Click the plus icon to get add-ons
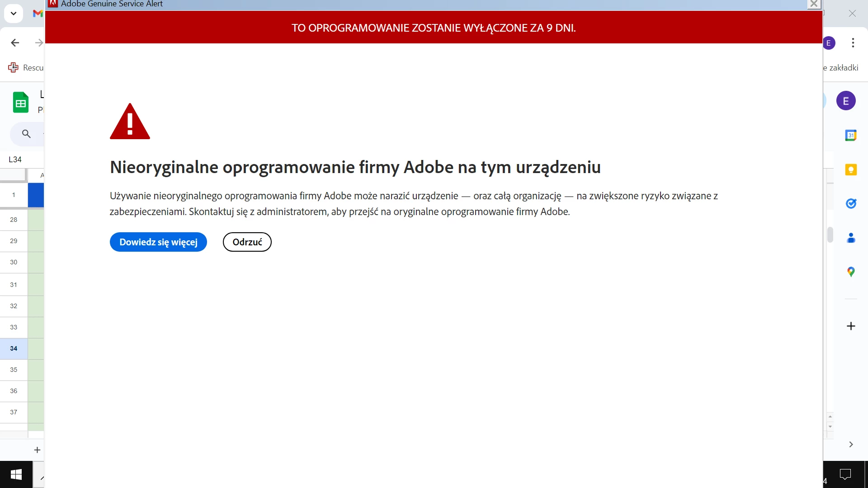The width and height of the screenshot is (868, 488). (851, 326)
